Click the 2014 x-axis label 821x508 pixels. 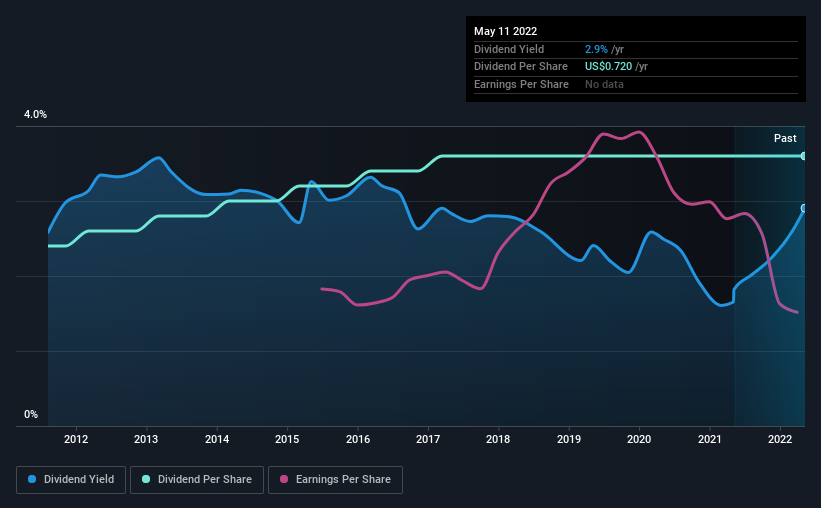click(217, 439)
